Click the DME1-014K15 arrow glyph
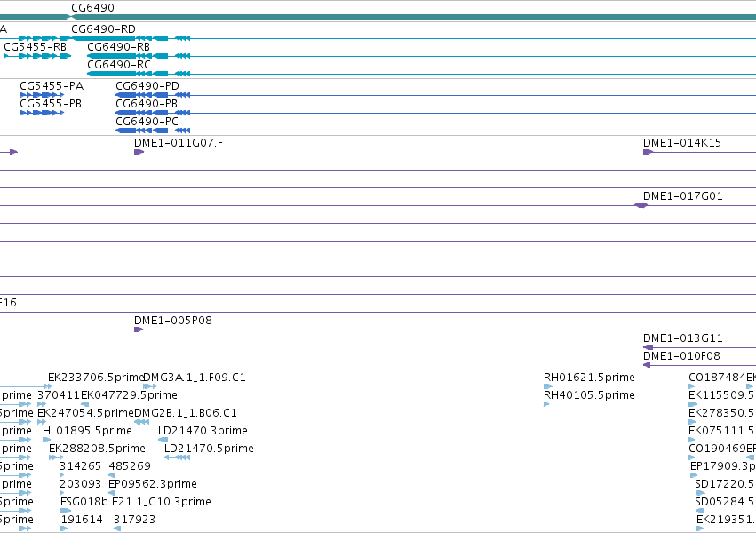The width and height of the screenshot is (756, 533). tap(648, 152)
